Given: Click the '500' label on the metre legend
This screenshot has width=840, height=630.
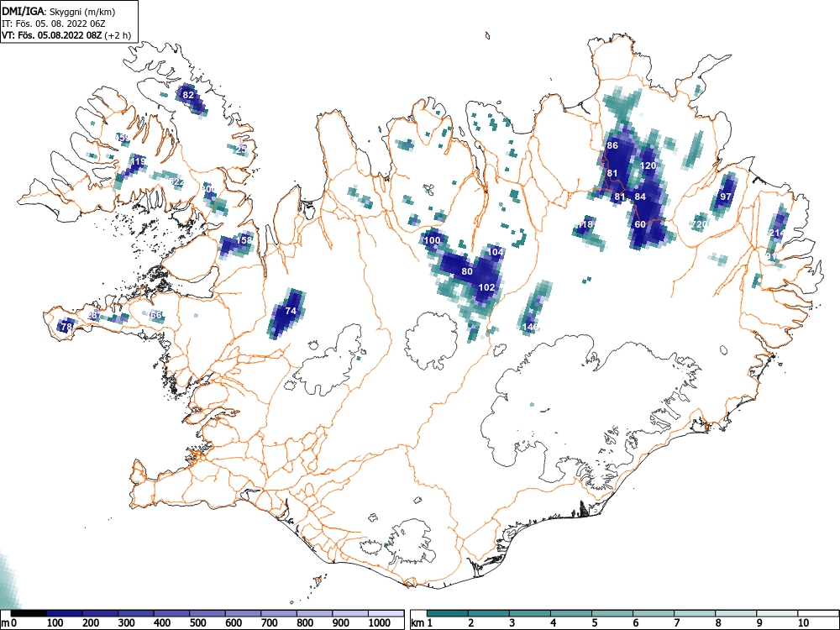Looking at the screenshot, I should tap(197, 622).
